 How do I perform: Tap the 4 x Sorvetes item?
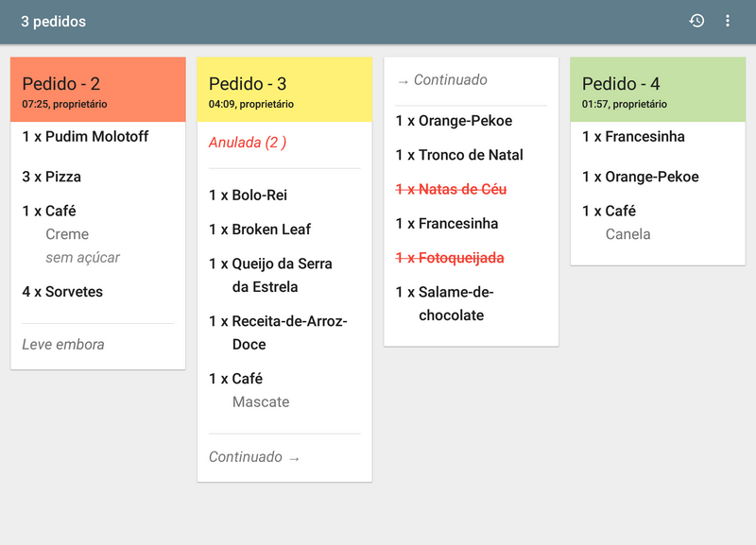pyautogui.click(x=62, y=292)
